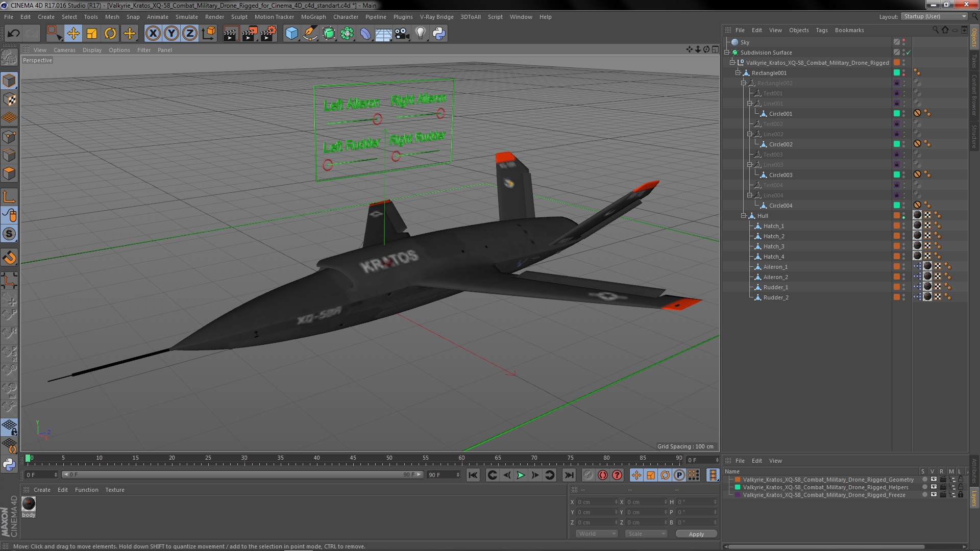
Task: Collapse the Hull tree node
Action: click(744, 216)
